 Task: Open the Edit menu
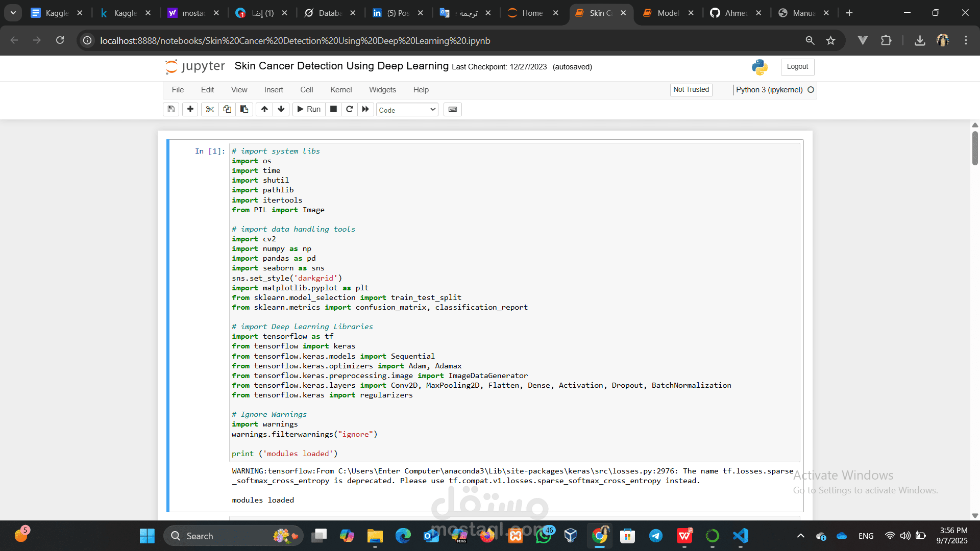point(207,90)
